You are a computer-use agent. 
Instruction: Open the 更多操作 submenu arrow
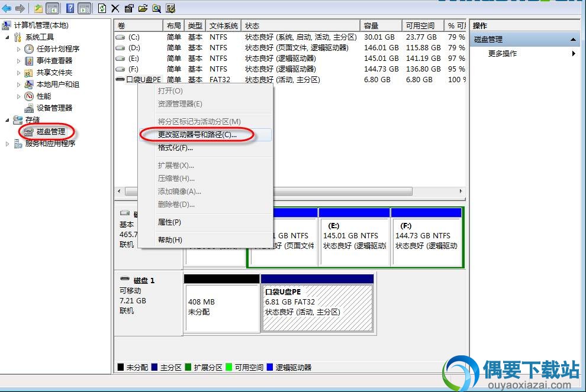pyautogui.click(x=574, y=53)
